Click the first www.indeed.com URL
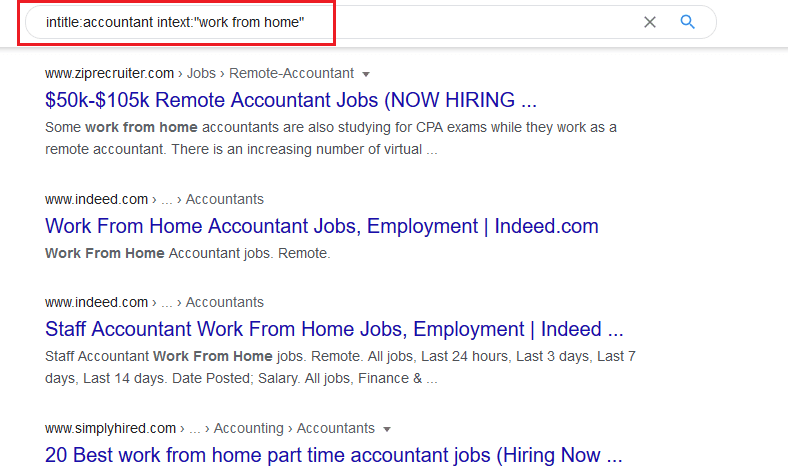 [96, 200]
